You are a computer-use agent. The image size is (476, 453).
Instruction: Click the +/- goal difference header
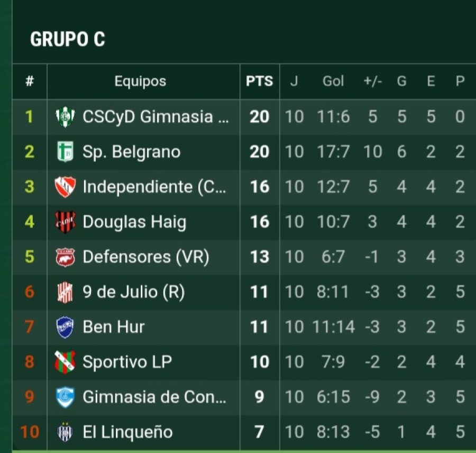[x=373, y=81]
